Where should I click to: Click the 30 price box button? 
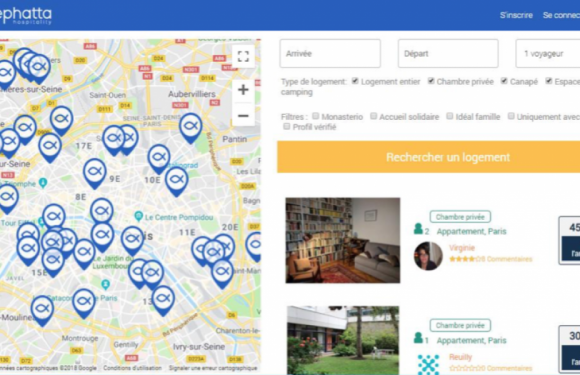tap(570, 349)
